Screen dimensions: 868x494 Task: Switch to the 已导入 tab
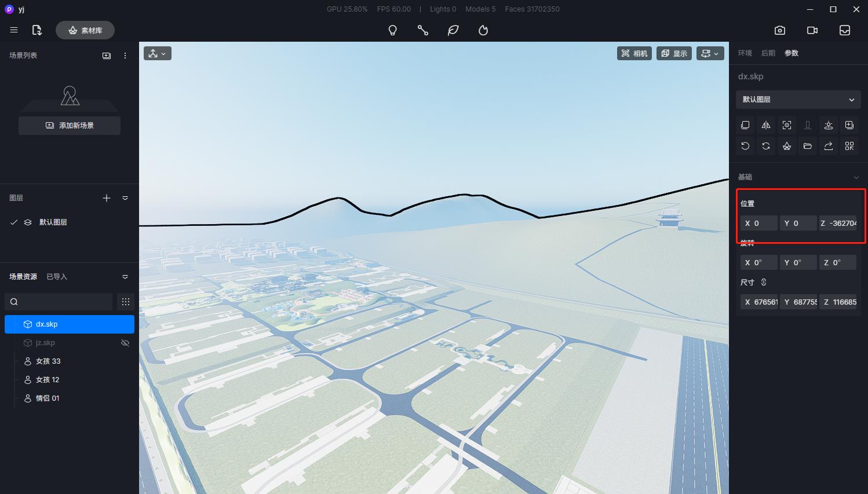point(57,277)
